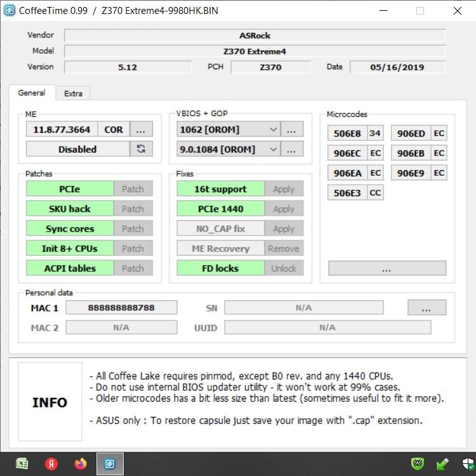Click Patch button for Sync cores
The image size is (476, 476).
(133, 228)
